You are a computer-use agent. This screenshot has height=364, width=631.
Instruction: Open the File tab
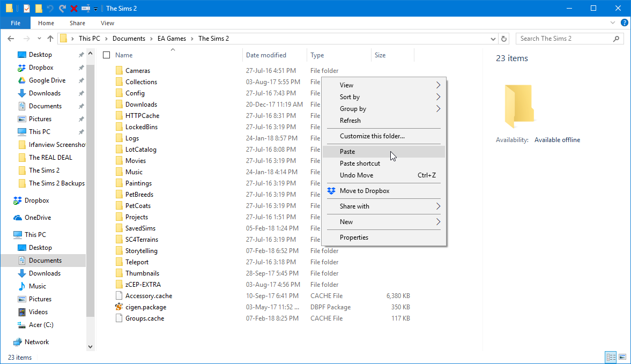16,23
